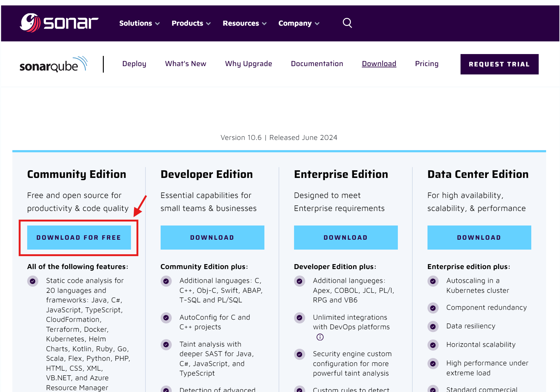Click checkmark icon beside Component redundancy
This screenshot has height=392, width=560.
(x=433, y=308)
